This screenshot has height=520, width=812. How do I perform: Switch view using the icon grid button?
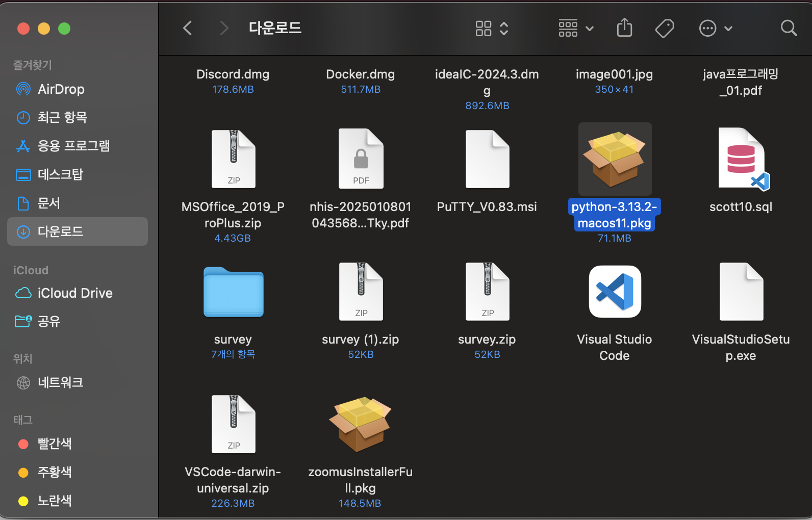pos(491,29)
